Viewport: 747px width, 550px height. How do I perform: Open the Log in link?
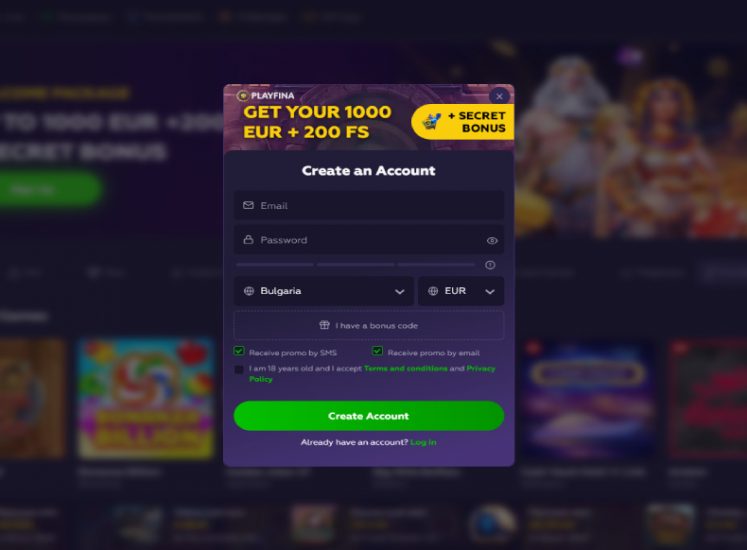pyautogui.click(x=423, y=442)
